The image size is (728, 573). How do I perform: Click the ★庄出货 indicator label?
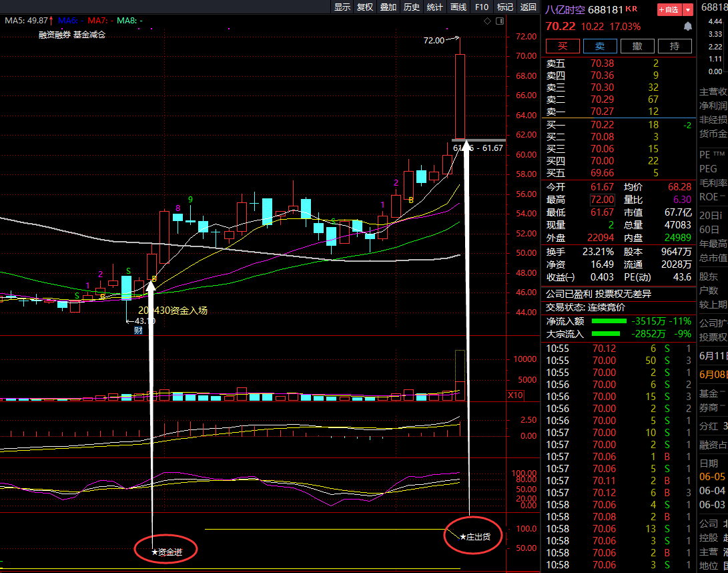pos(475,537)
